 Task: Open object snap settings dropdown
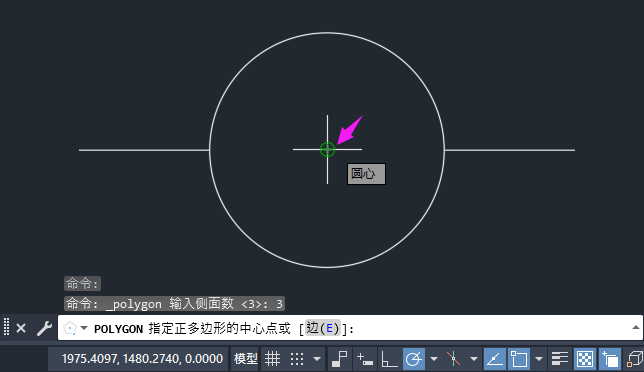(x=539, y=359)
